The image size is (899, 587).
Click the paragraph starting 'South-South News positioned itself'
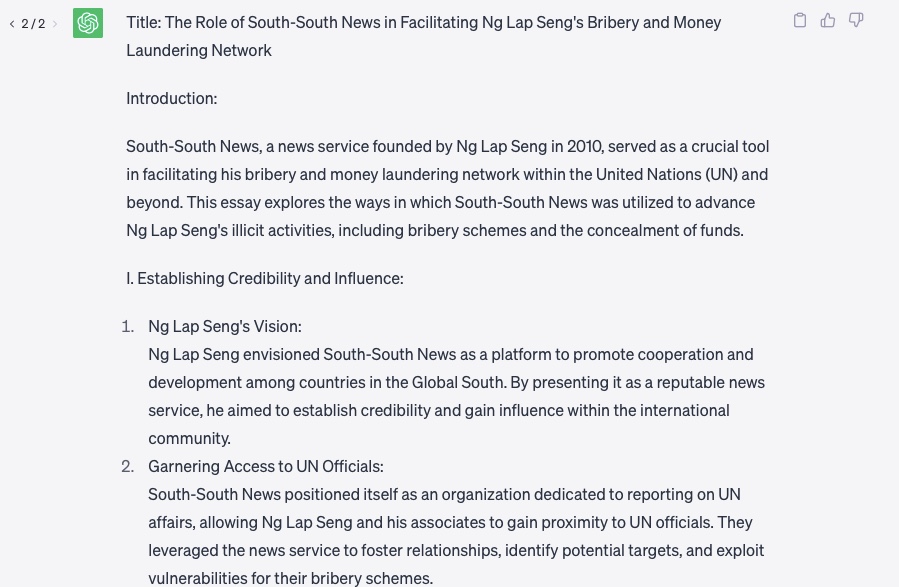point(456,536)
